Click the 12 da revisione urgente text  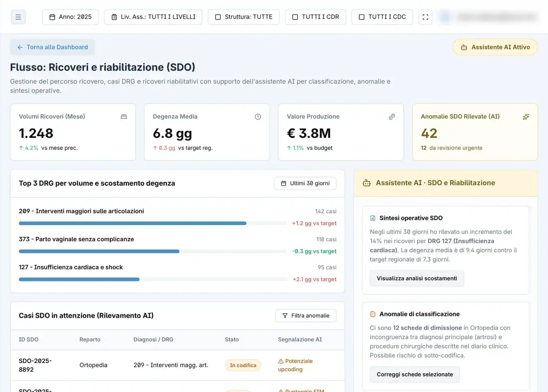pos(452,148)
